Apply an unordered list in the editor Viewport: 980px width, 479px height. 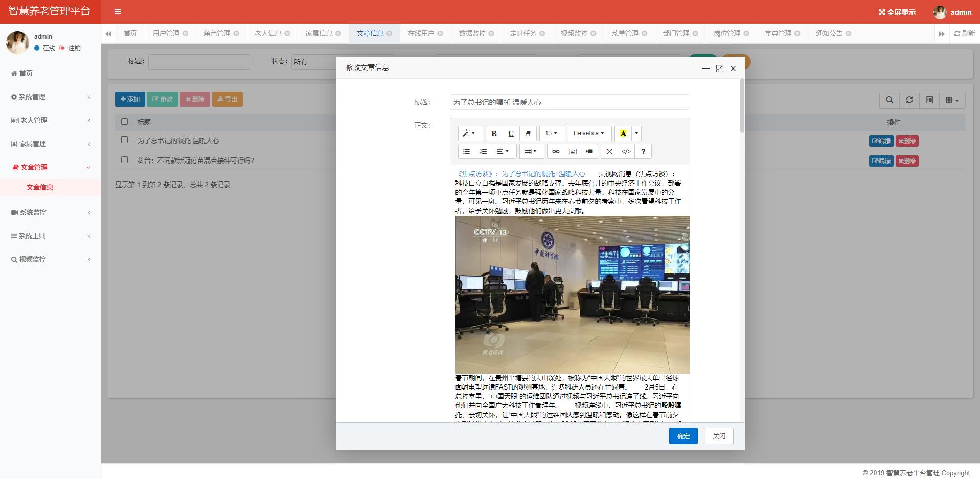(466, 151)
